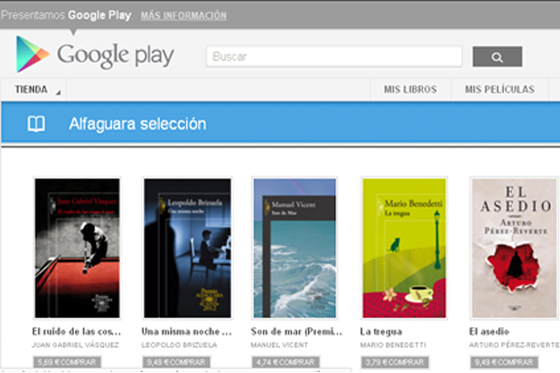Click author LEOPOLDO BRIZUELA
560x373 pixels.
179,345
